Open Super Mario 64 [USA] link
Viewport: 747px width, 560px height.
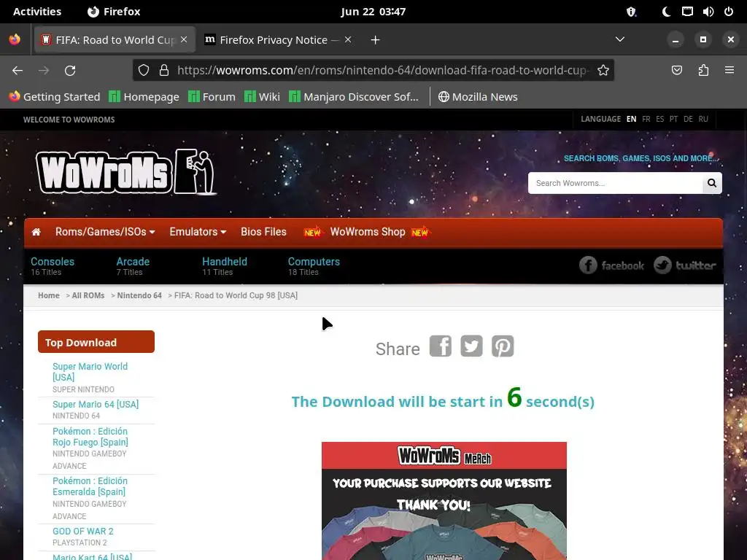96,404
